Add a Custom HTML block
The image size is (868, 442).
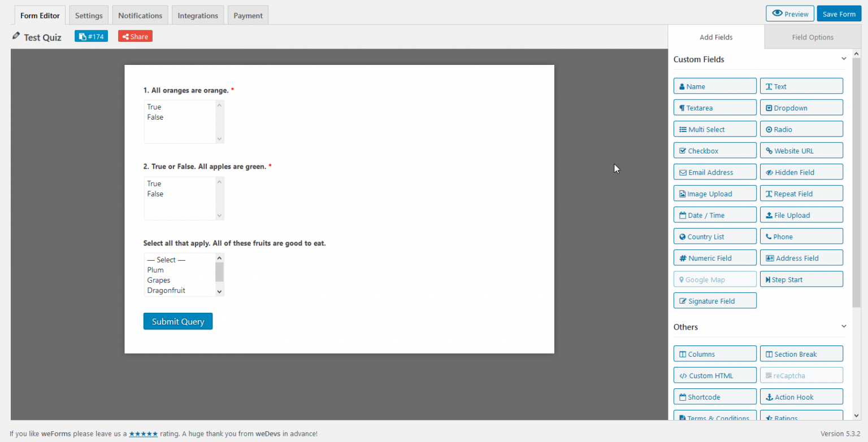click(715, 375)
